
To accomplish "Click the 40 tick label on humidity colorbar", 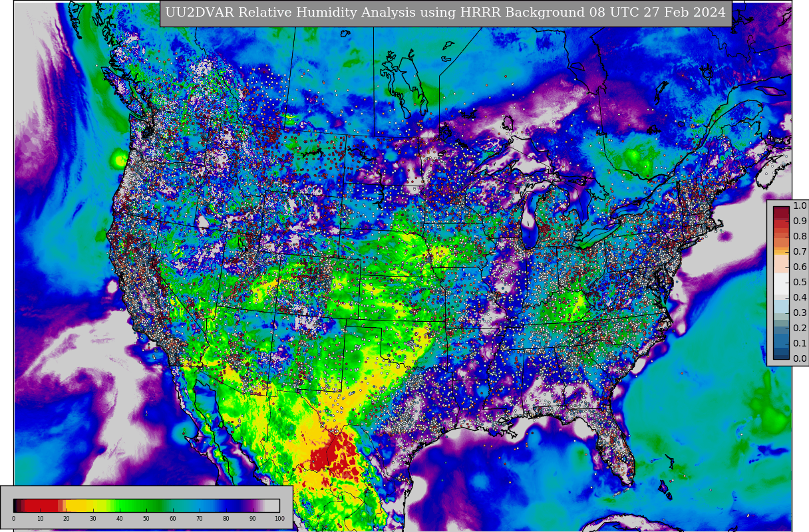I will coord(120,519).
